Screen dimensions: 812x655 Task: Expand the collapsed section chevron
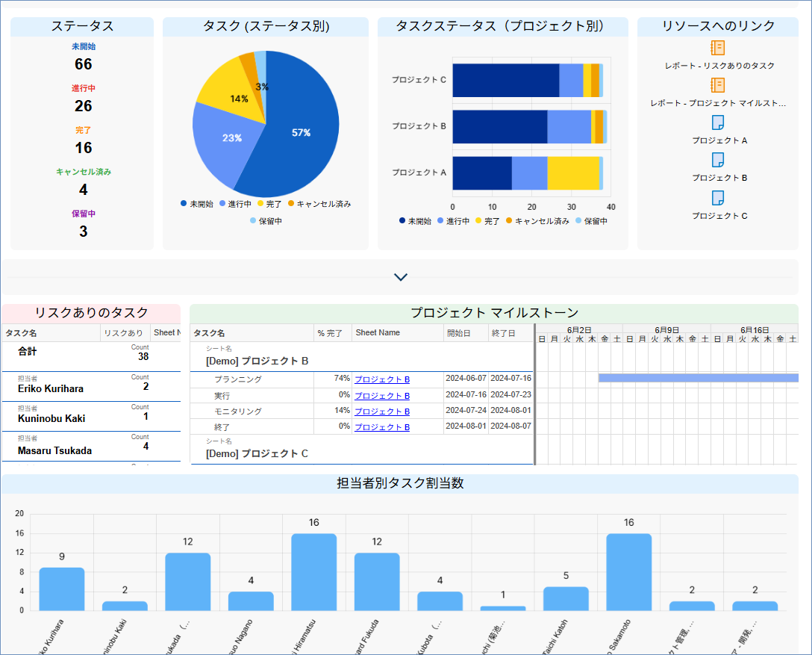[x=401, y=277]
